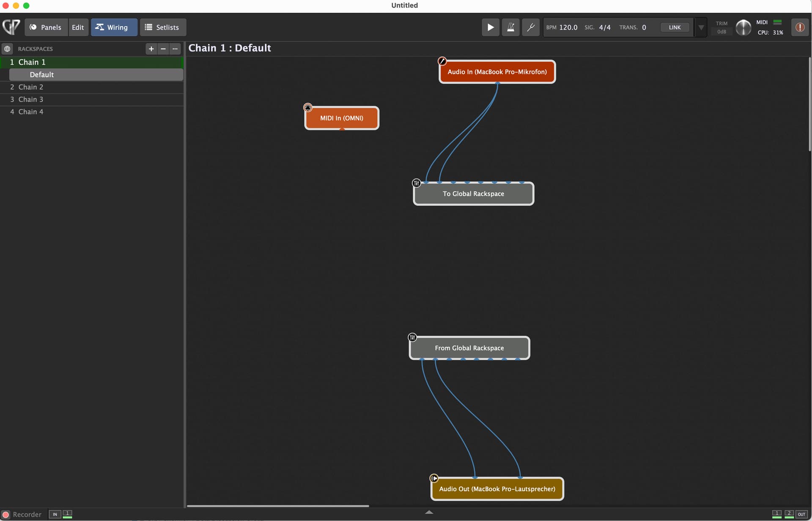812x521 pixels.
Task: Open the tuner icon
Action: 530,27
